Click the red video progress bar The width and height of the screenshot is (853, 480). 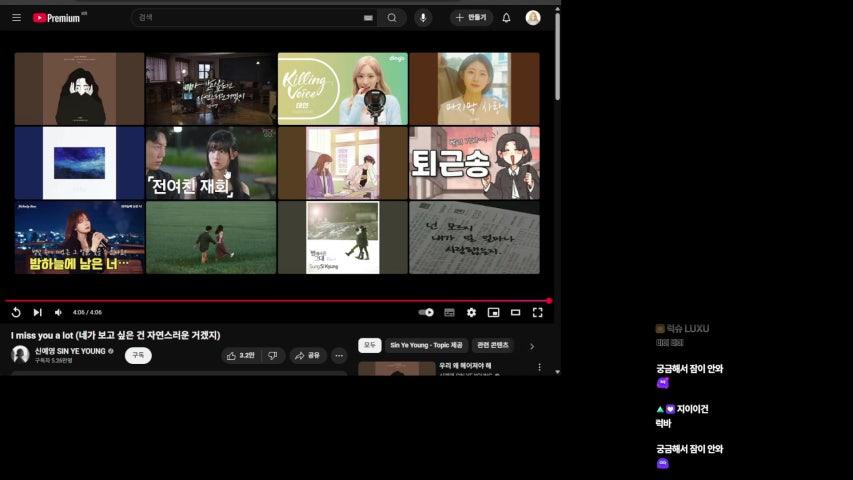click(277, 300)
